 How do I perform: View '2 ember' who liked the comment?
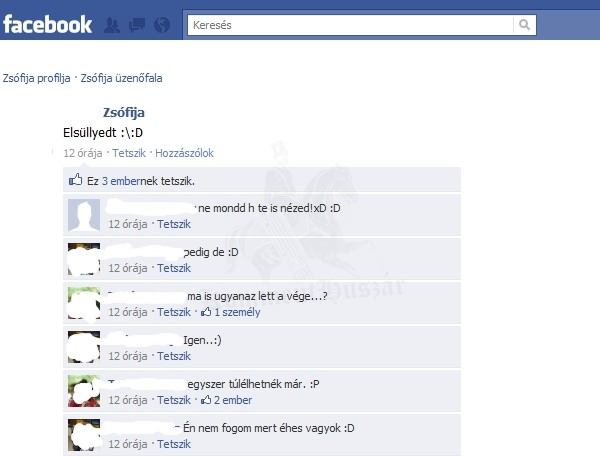coord(233,400)
